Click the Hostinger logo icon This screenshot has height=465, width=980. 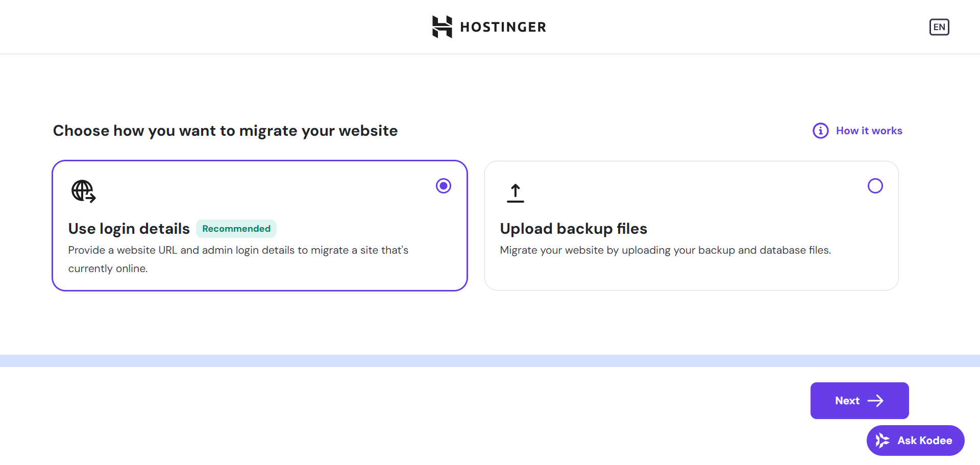[x=442, y=27]
